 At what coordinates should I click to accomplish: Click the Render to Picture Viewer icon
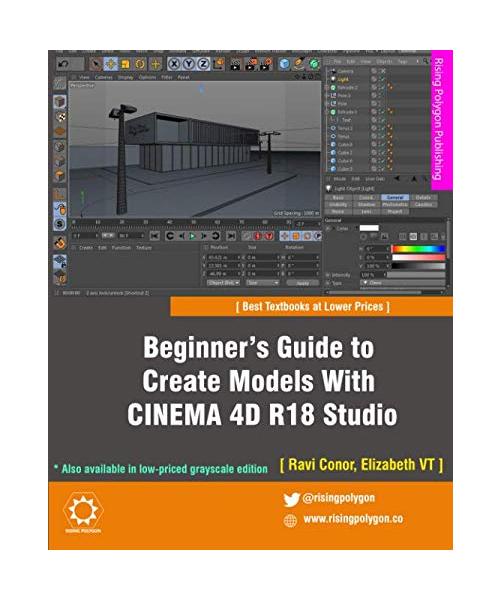(x=251, y=64)
